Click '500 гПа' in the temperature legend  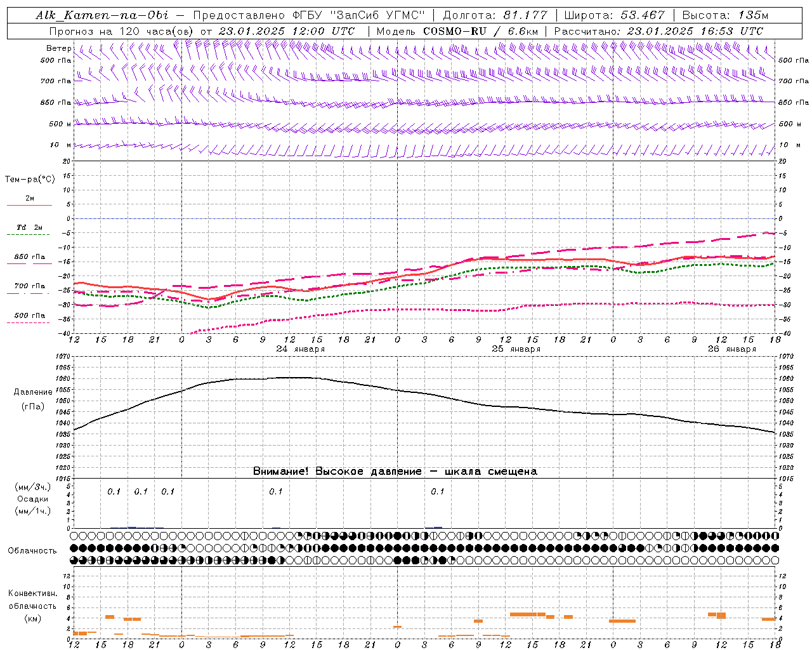click(30, 315)
